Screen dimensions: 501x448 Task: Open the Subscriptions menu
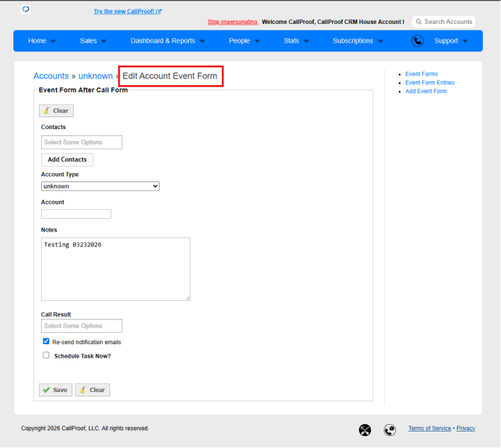point(353,41)
